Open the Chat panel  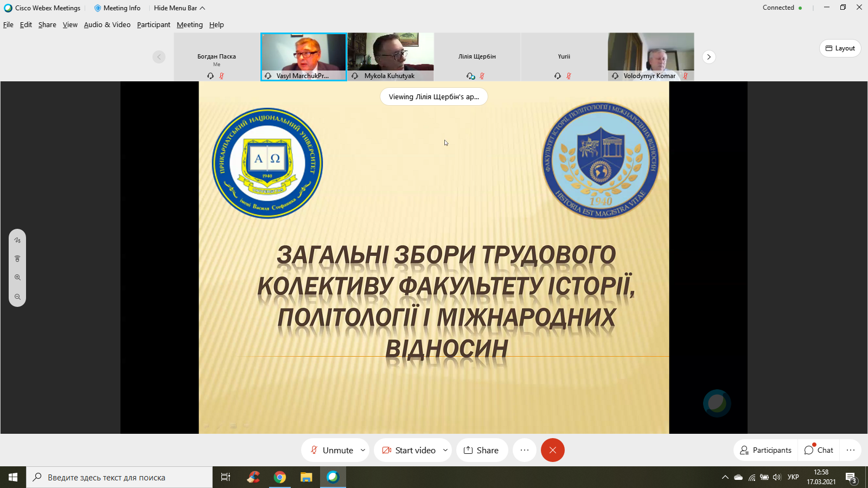coord(819,450)
